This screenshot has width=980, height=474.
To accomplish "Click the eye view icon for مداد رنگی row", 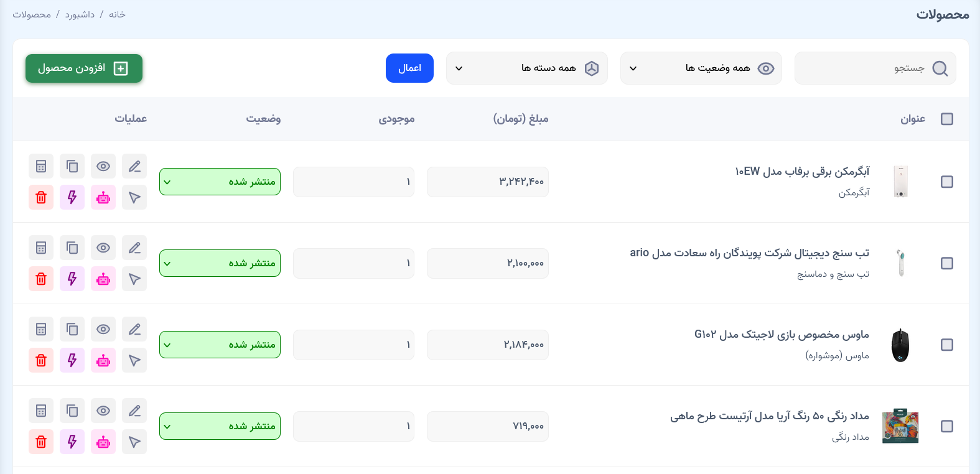I will [103, 411].
